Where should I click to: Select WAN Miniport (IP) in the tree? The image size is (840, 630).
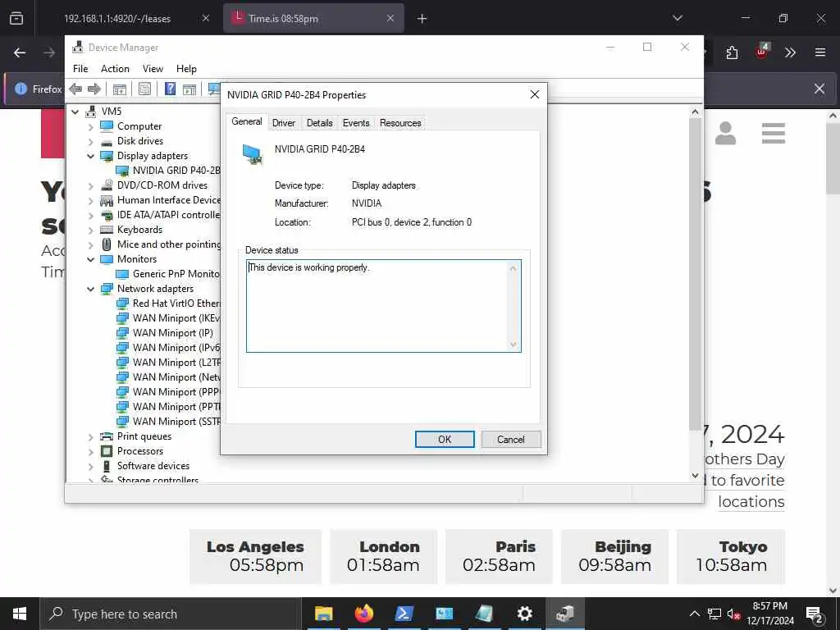[172, 333]
